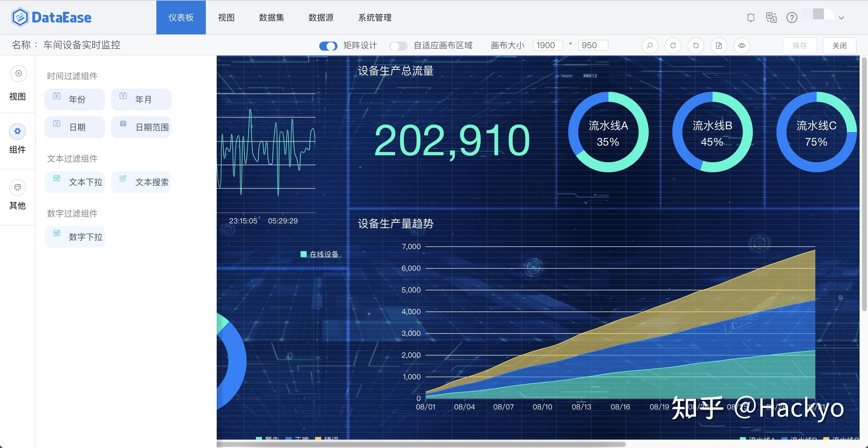The width and height of the screenshot is (868, 448).
Task: Clear the canvas using the leftmost circular icon
Action: click(x=650, y=46)
